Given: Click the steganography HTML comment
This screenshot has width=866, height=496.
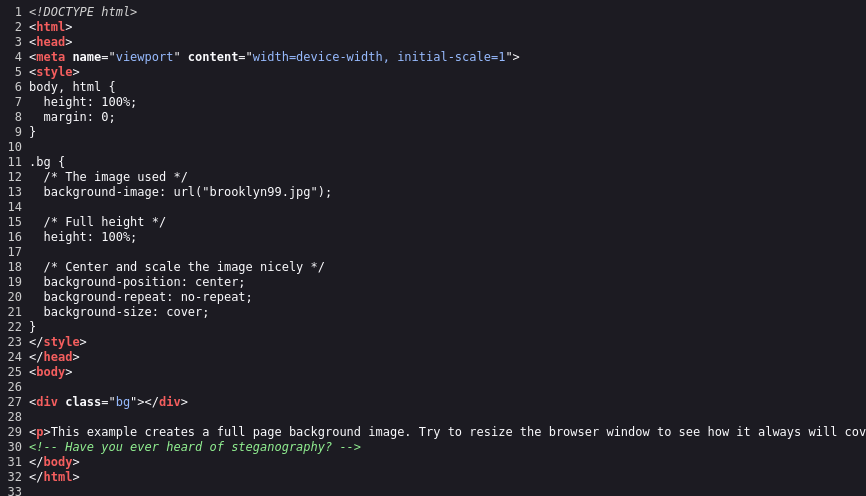Looking at the screenshot, I should 195,447.
